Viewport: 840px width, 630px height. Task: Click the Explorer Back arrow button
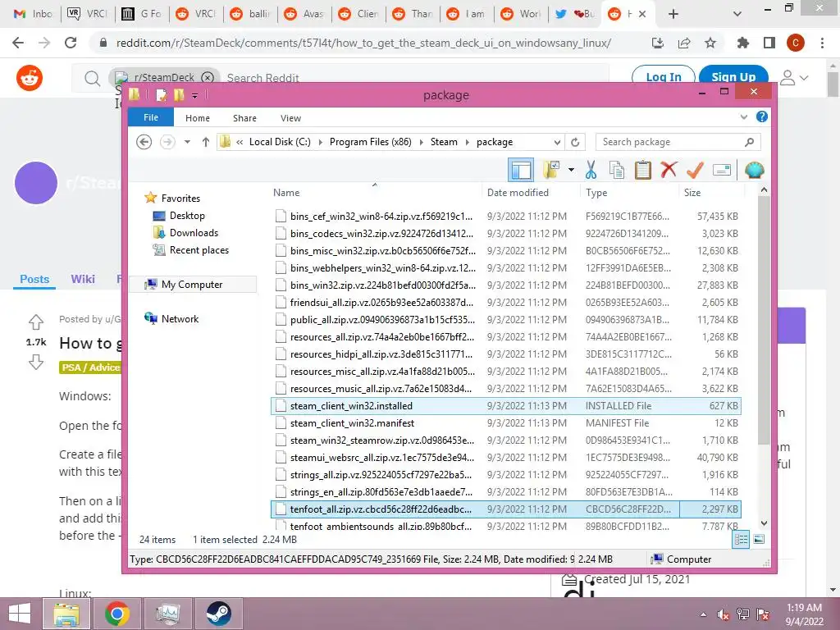(144, 142)
